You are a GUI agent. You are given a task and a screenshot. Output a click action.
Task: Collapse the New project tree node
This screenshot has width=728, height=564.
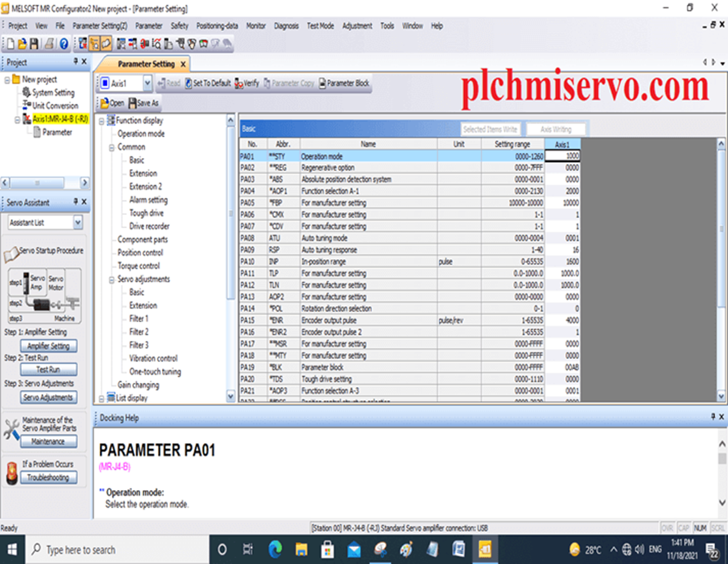(7, 80)
